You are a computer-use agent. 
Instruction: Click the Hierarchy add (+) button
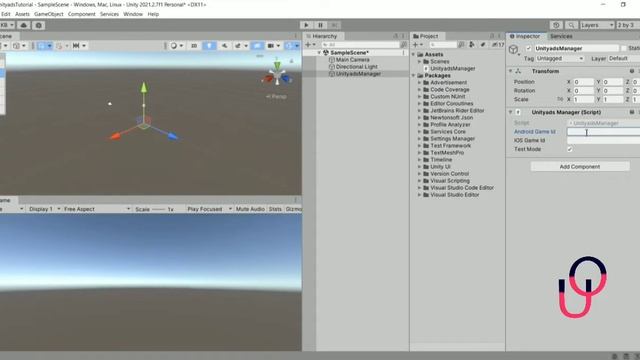[x=310, y=44]
